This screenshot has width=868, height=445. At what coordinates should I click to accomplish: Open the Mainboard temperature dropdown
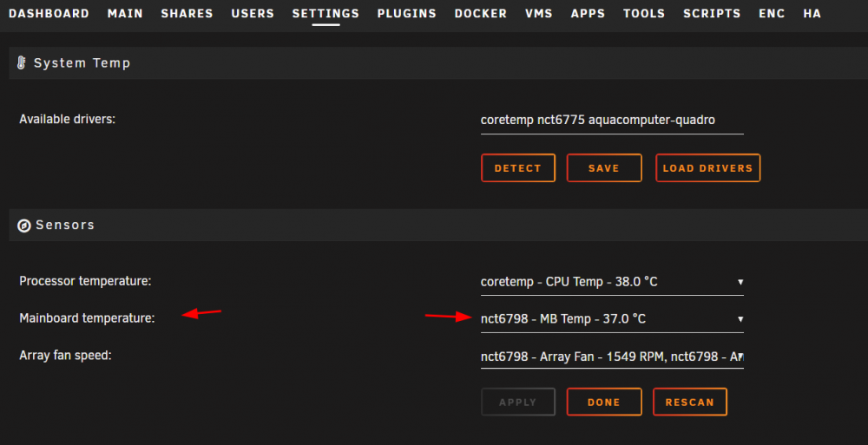(612, 319)
